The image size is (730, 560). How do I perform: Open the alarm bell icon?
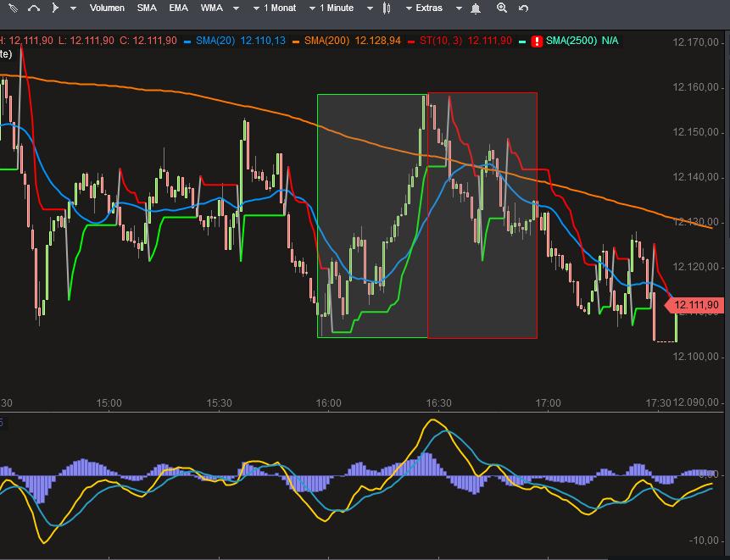pos(475,8)
